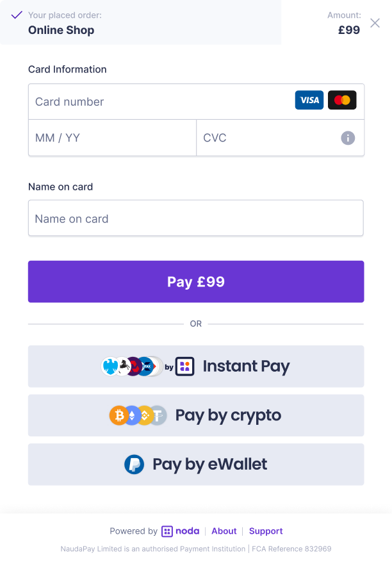Click the Tether coin icon
392x569 pixels.
point(158,415)
